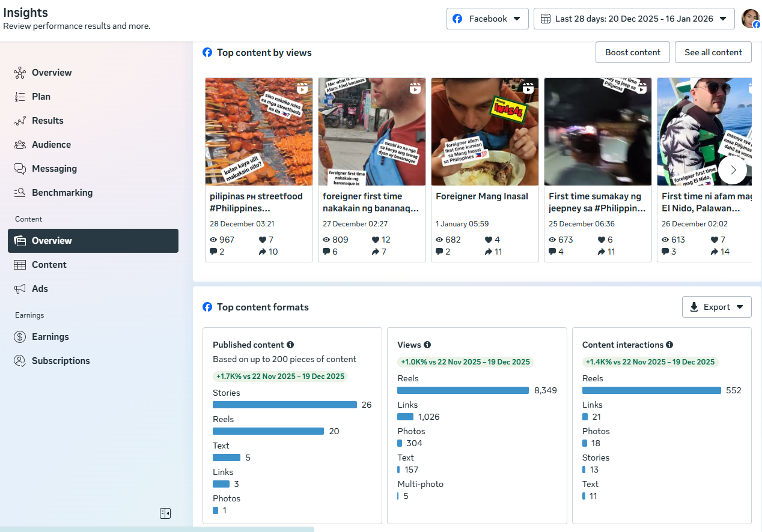Screen dimensions: 762x532
Task: Click the next arrow on the content carousel
Action: click(x=733, y=170)
